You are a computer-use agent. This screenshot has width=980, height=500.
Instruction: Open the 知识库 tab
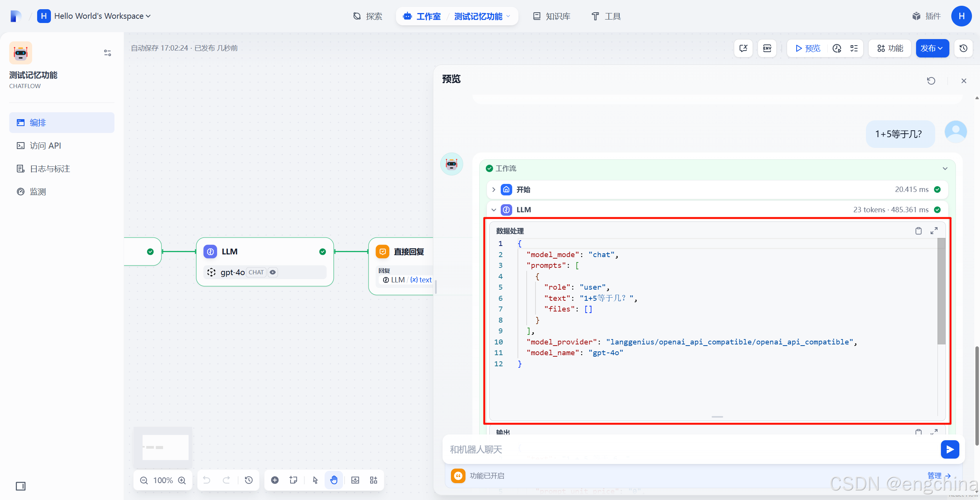(x=552, y=16)
